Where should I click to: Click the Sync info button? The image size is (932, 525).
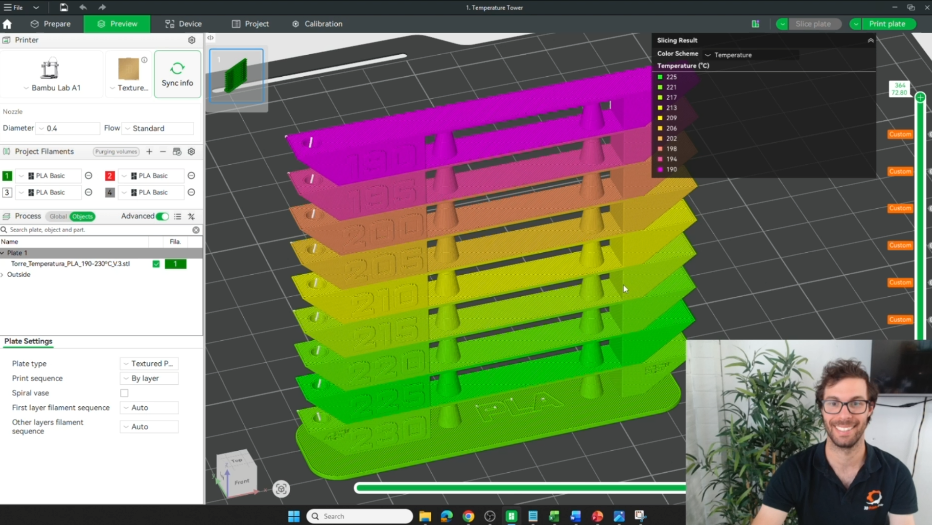(177, 75)
